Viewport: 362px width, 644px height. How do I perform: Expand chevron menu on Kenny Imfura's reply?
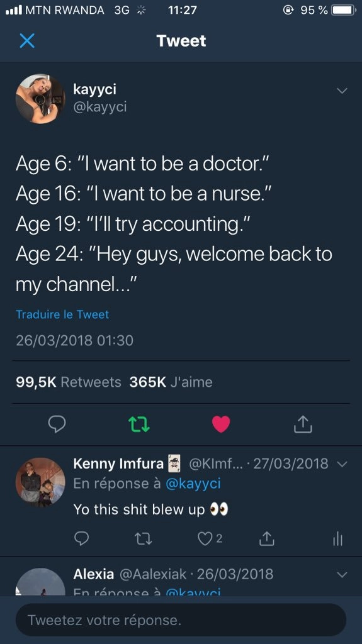tap(342, 464)
